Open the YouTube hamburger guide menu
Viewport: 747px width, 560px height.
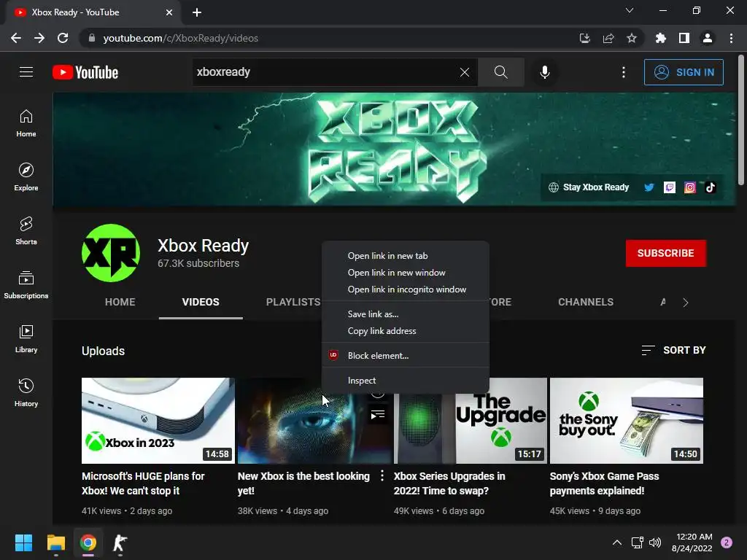pos(26,72)
